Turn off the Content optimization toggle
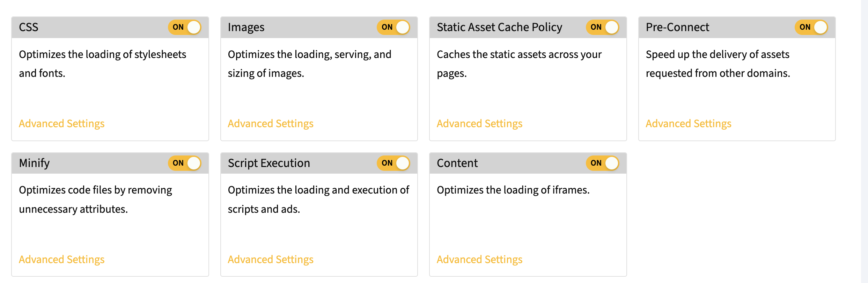Viewport: 868px width, 283px height. (x=603, y=163)
